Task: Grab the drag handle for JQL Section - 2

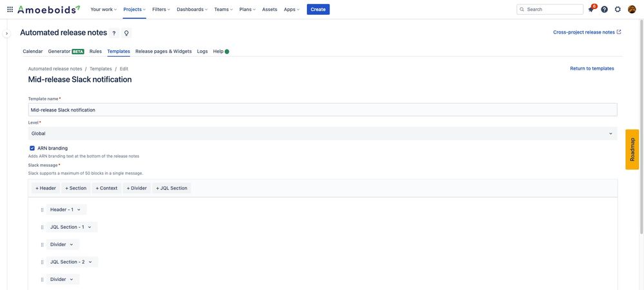Action: [42, 262]
